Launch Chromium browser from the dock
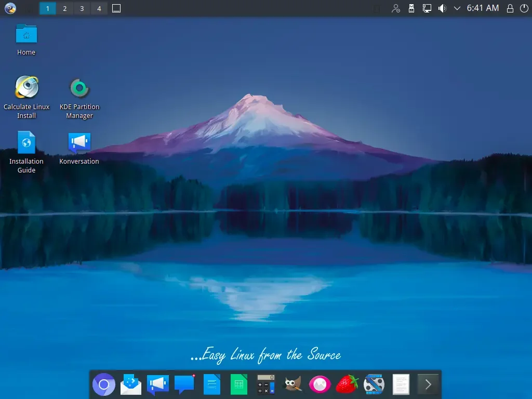Screen dimensions: 532x399 [104, 384]
